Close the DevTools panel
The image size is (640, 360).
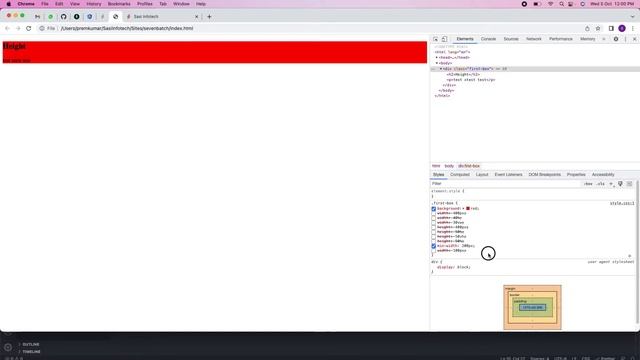tap(634, 39)
